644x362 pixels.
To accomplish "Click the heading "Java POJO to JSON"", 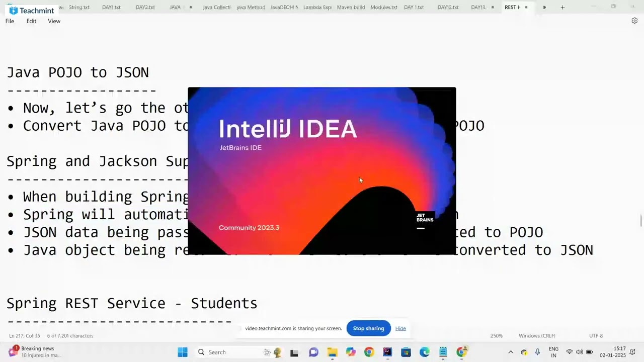I will pyautogui.click(x=77, y=72).
